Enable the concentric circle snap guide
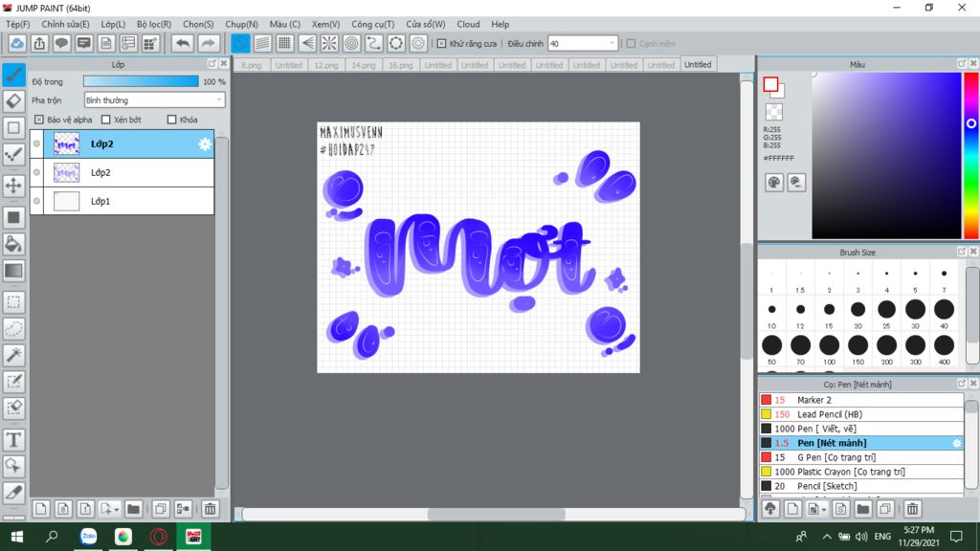This screenshot has height=551, width=980. pos(352,43)
